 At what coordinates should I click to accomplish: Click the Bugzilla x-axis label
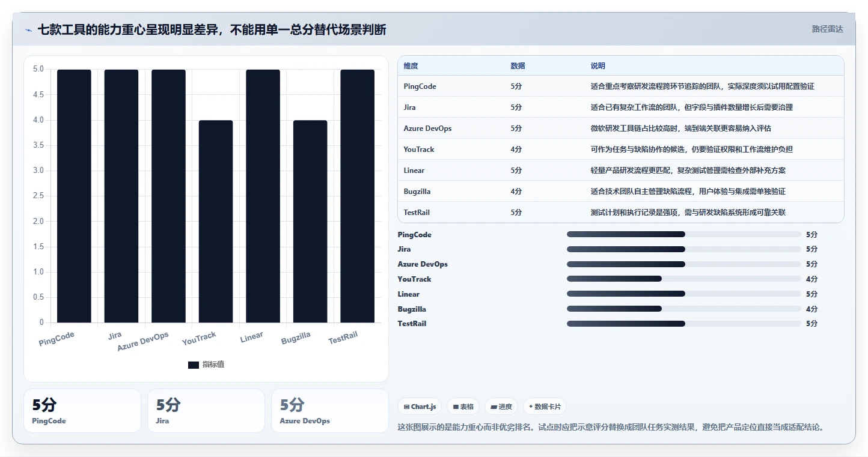click(x=296, y=338)
